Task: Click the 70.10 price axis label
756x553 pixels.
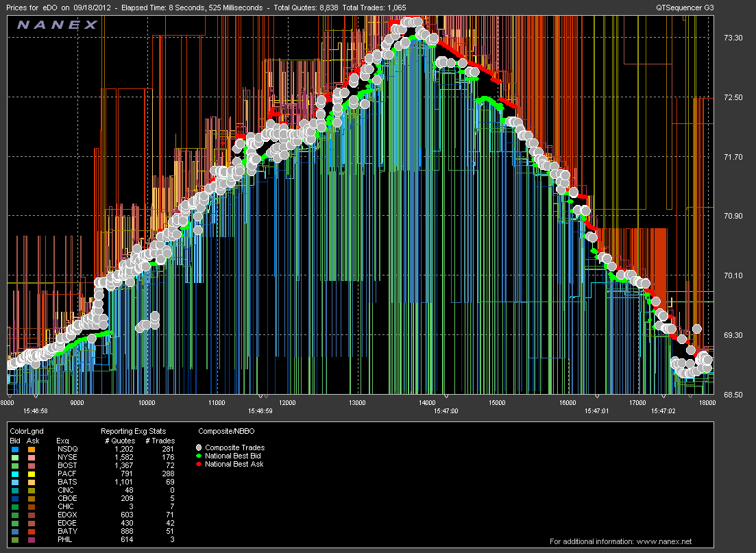Action: [x=733, y=275]
